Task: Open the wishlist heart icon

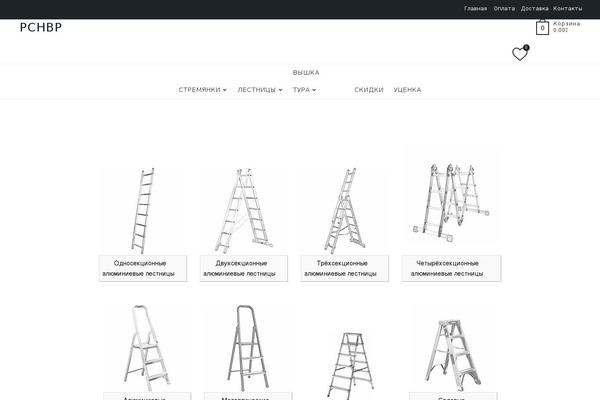Action: tap(520, 53)
